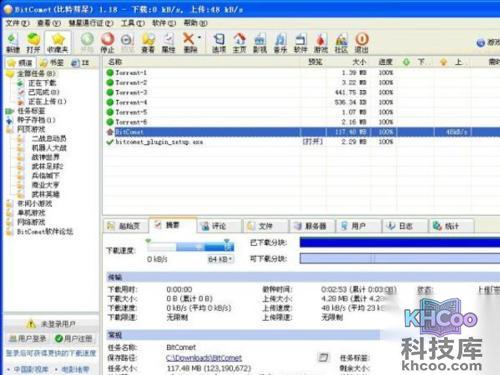Select 已完成 in the sidebar tree

(44, 92)
